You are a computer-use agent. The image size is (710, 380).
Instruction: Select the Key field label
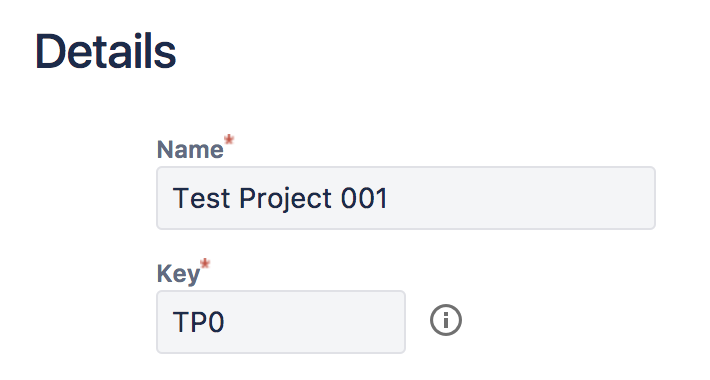178,274
